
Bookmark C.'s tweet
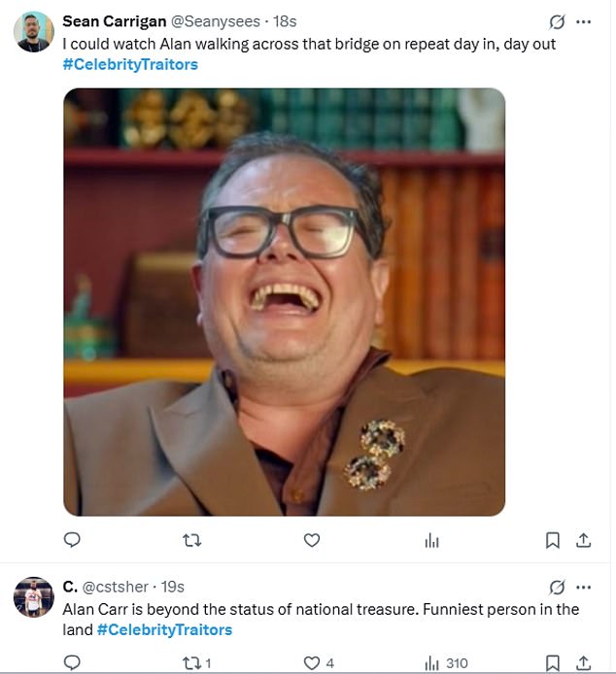(552, 663)
